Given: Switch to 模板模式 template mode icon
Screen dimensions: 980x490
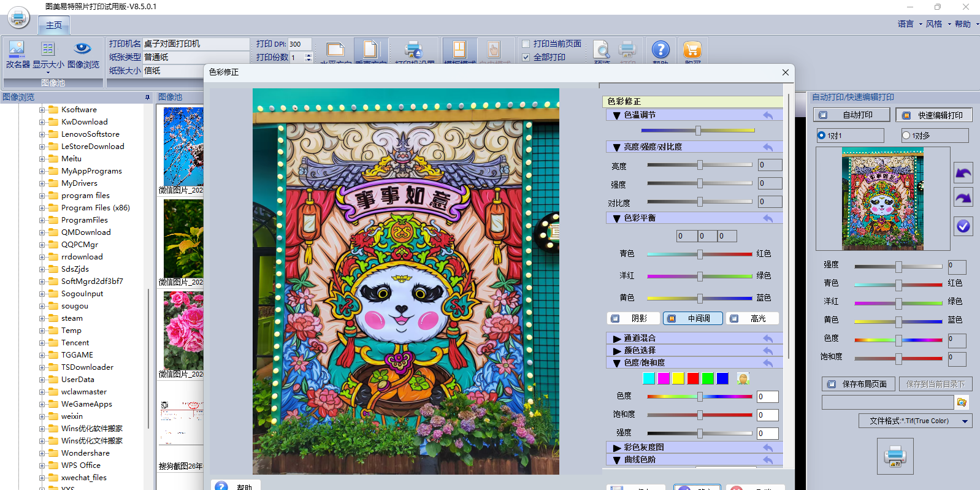Looking at the screenshot, I should (459, 50).
